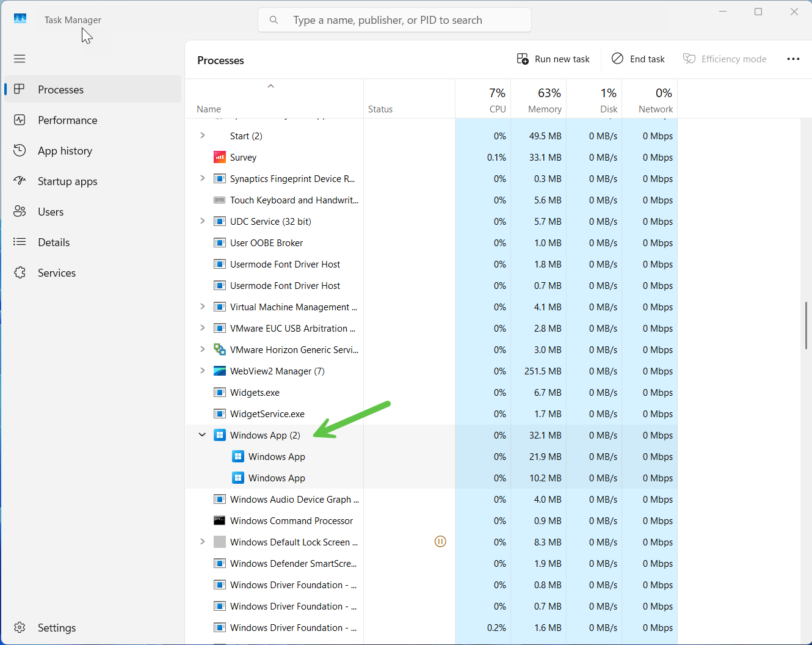Click the Task Manager app icon
Viewport: 812px width, 645px height.
tap(20, 19)
